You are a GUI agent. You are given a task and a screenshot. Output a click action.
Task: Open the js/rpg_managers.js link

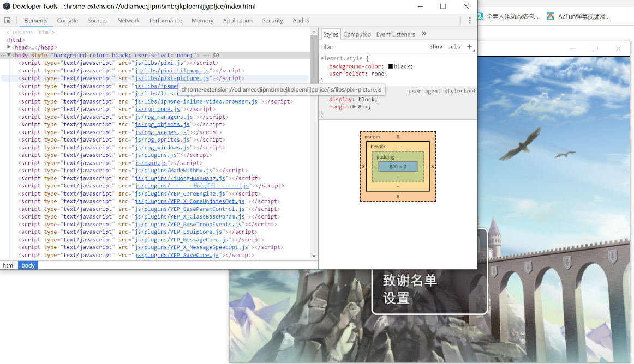(x=164, y=117)
